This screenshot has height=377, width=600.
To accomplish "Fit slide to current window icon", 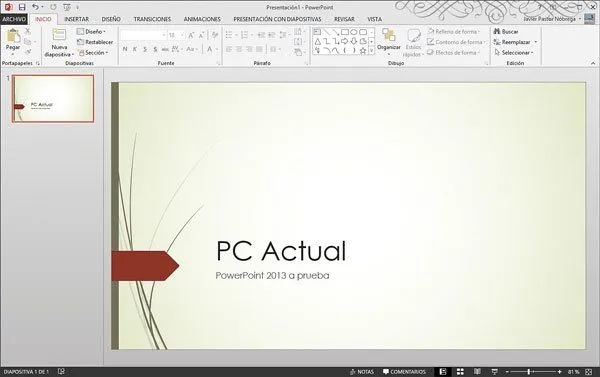I will [x=589, y=372].
